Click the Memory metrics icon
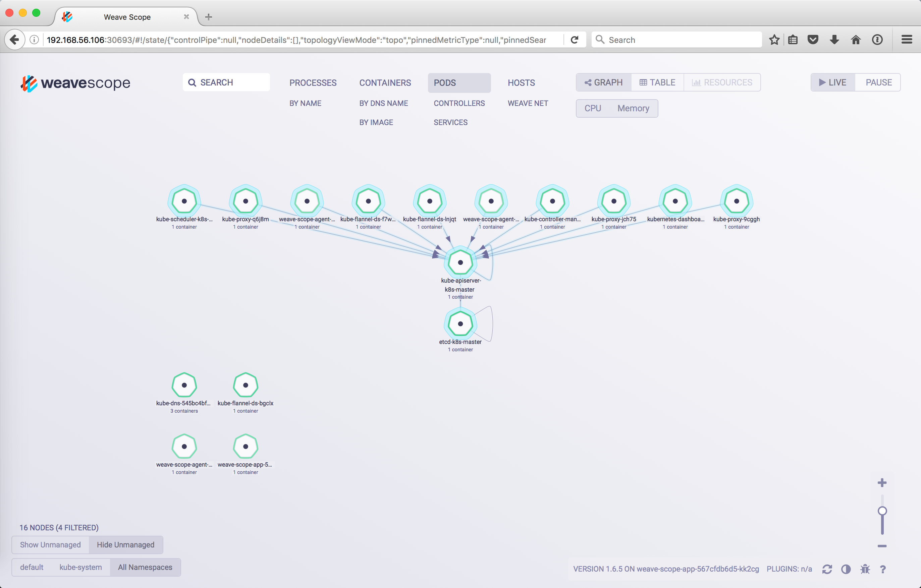 click(632, 108)
